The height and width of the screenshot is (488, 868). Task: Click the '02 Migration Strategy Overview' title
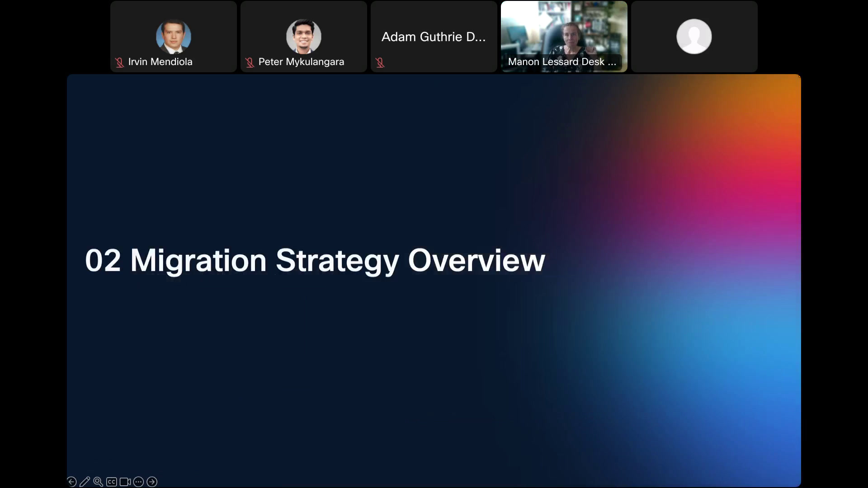[x=315, y=261]
